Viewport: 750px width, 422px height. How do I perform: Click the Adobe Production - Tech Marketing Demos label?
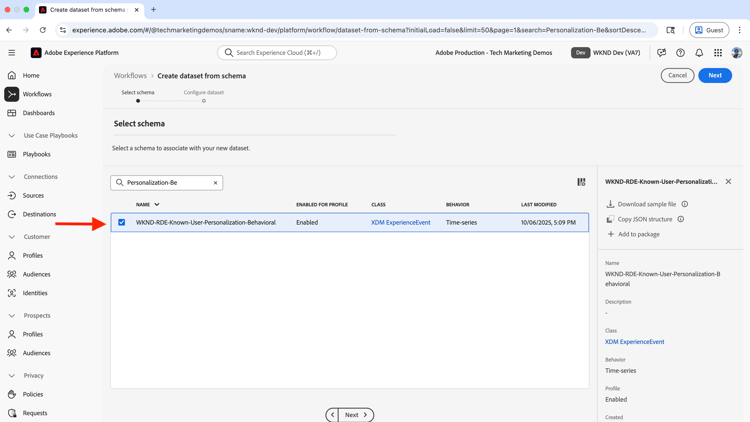[x=494, y=53]
